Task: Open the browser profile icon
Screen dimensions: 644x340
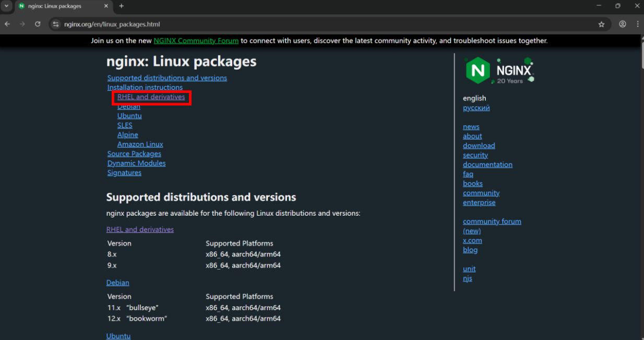Action: click(x=623, y=24)
